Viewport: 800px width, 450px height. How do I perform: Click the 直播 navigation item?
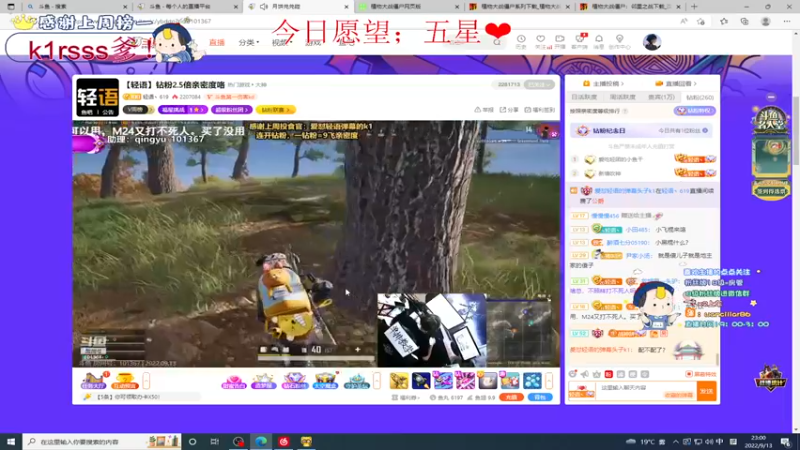(217, 42)
